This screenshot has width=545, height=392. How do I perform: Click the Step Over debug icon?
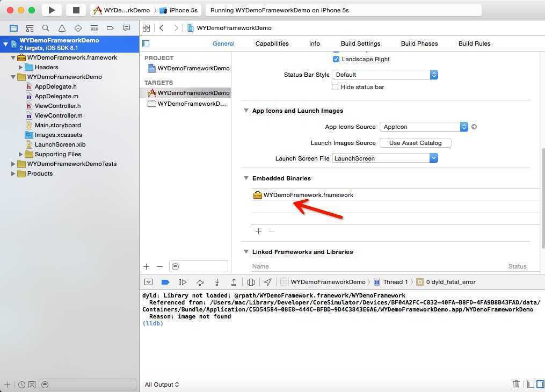[200, 282]
